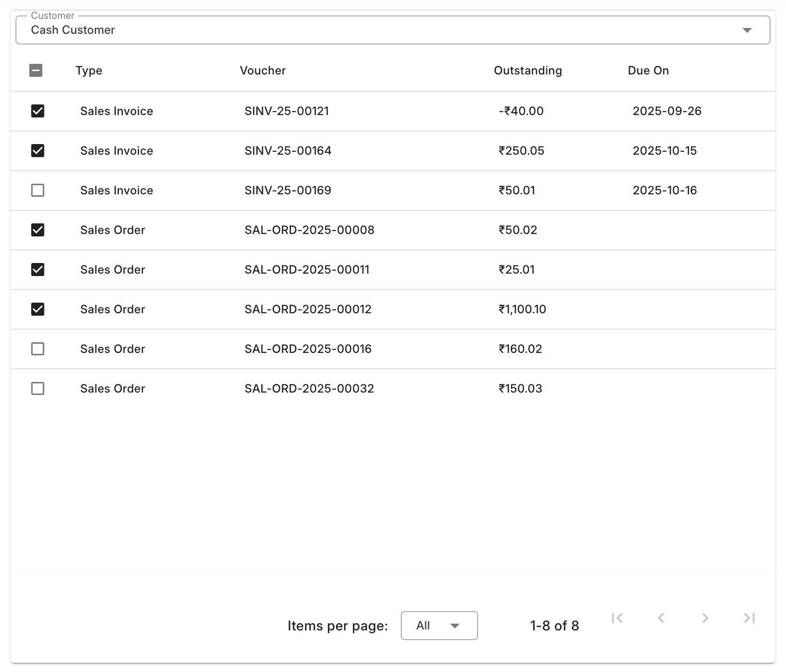Viewport: 786px width, 672px height.
Task: Uncheck the SINV-25-00121 row checkbox
Action: pos(38,111)
